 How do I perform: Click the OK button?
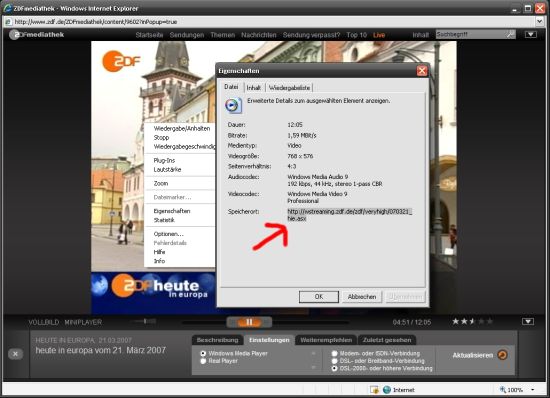(x=319, y=297)
